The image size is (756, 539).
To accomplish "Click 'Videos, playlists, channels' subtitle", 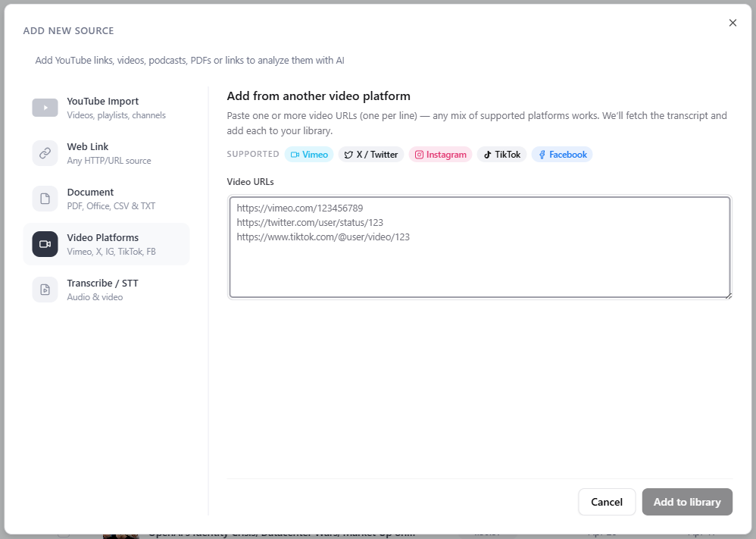I will [116, 115].
